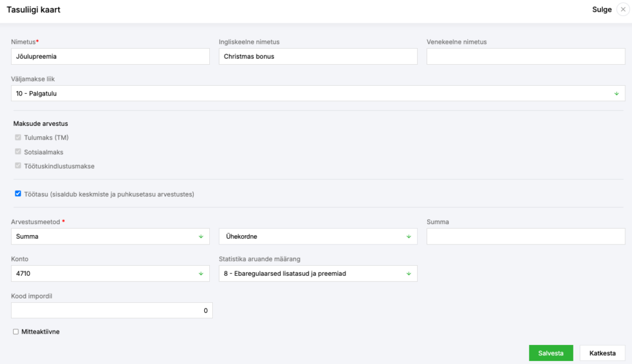Click the Ingliskeelne nimetus field with Christmas bonus

(318, 56)
